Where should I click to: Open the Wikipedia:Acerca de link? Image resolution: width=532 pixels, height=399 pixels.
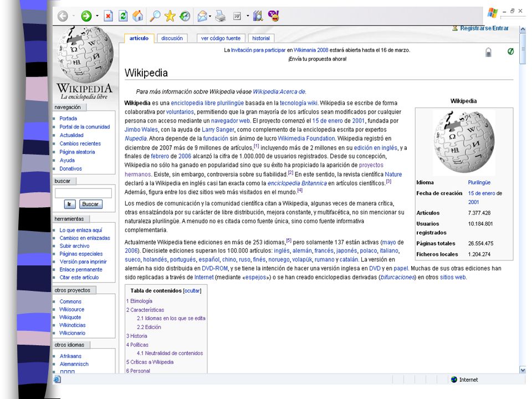pos(279,91)
